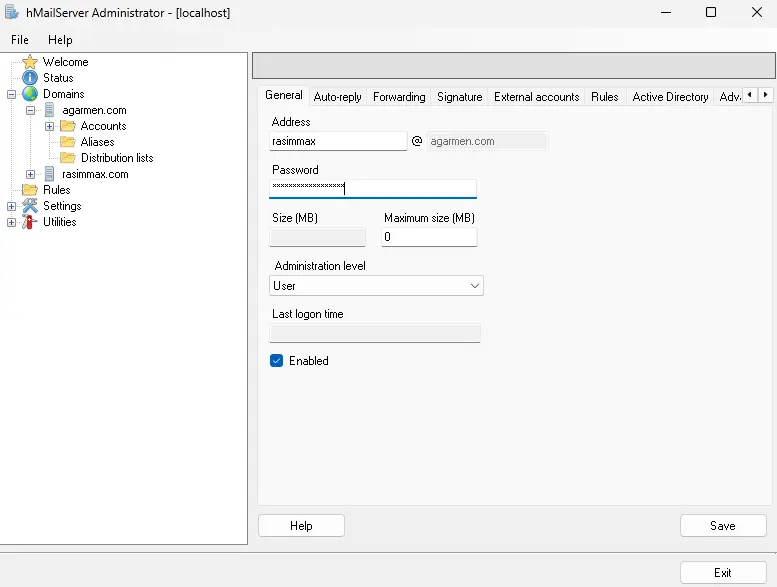Click the agarmen.com server icon
Viewport: 777px width, 587px height.
pos(49,110)
